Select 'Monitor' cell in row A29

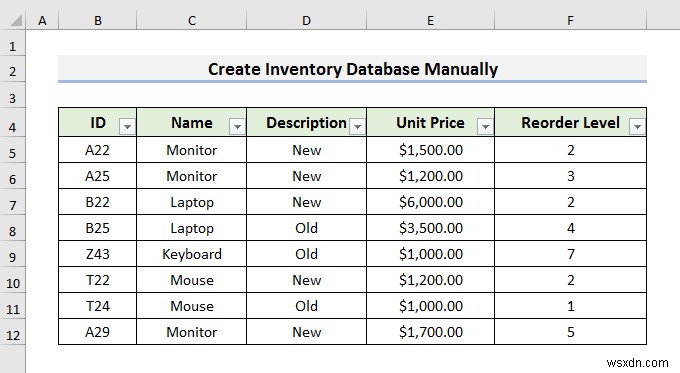[x=192, y=332]
